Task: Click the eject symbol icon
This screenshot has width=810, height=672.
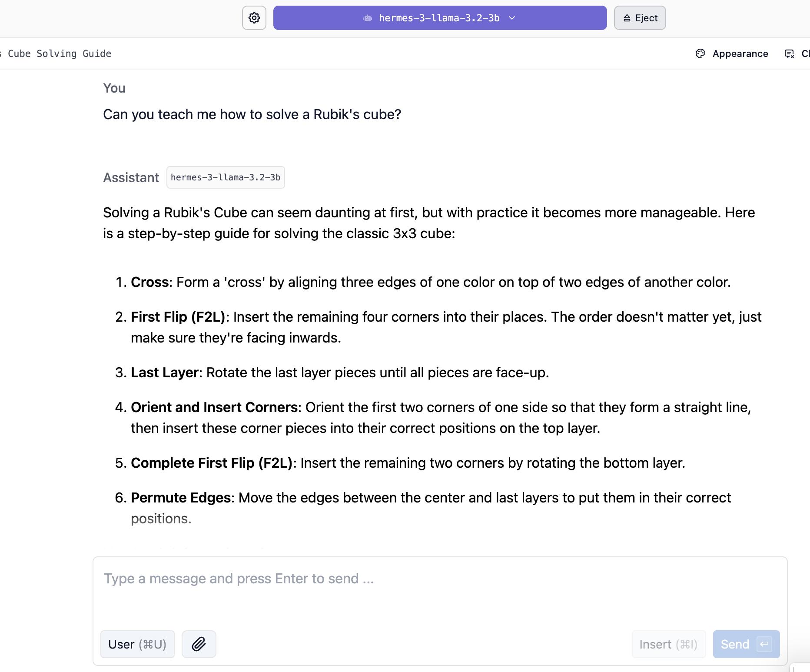Action: [x=627, y=18]
